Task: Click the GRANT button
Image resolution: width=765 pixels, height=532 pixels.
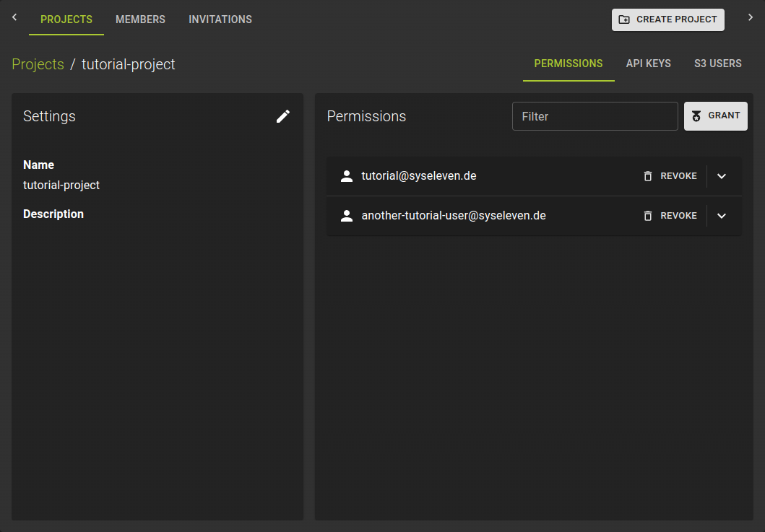Action: point(716,115)
